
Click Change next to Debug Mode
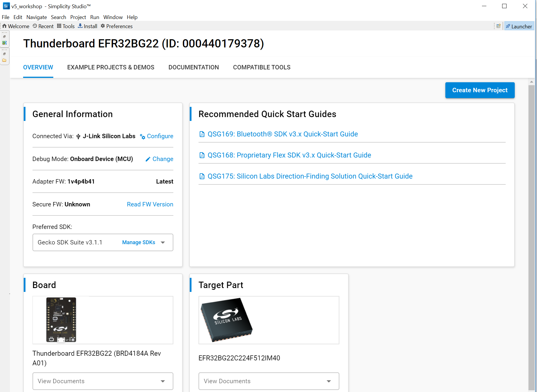pos(163,159)
